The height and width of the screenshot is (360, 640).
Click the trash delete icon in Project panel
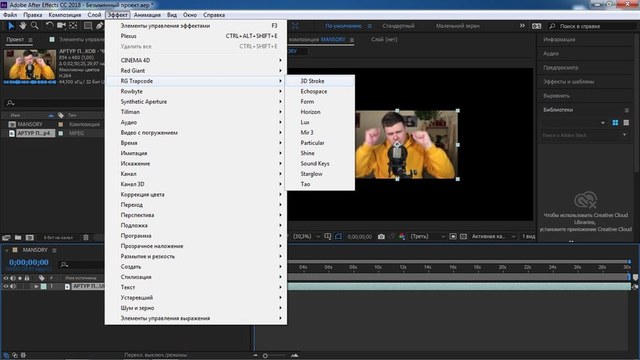pos(86,237)
